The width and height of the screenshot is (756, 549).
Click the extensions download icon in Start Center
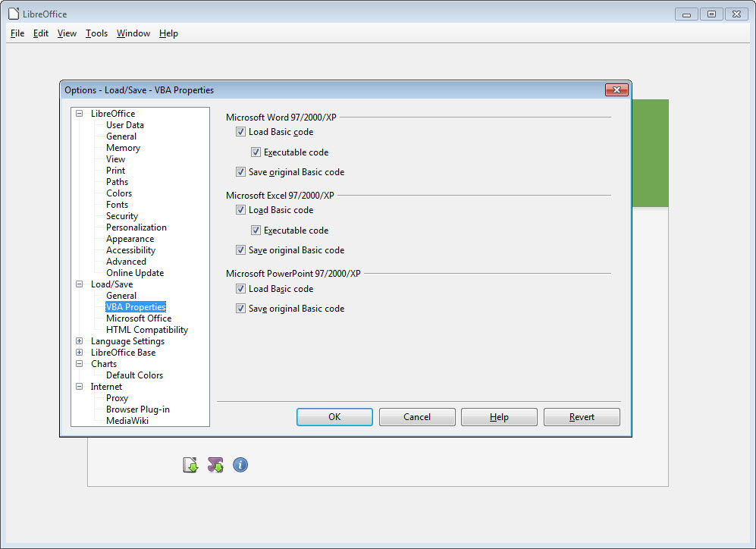215,465
